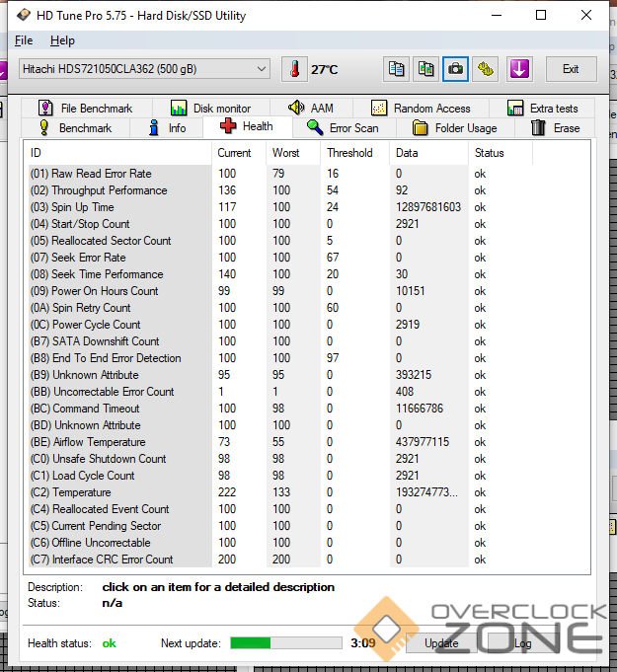
Task: Select the (B9) Unknown Attribute row
Action: (280, 375)
